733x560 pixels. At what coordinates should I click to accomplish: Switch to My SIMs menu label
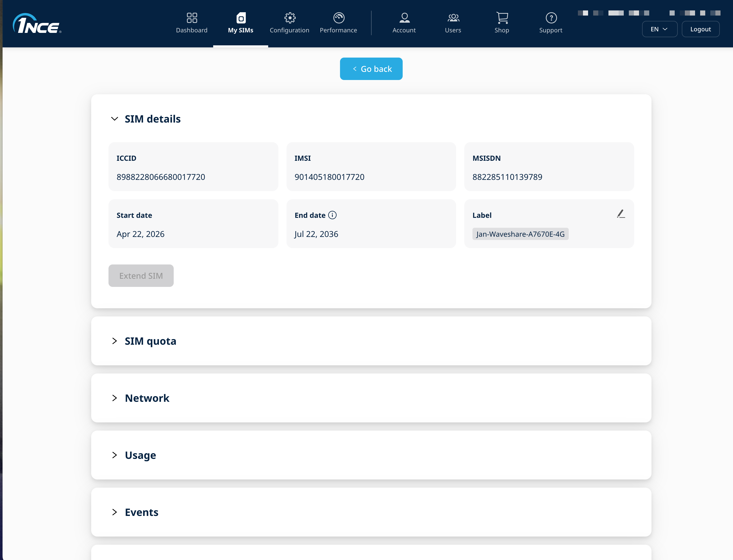pos(241,30)
